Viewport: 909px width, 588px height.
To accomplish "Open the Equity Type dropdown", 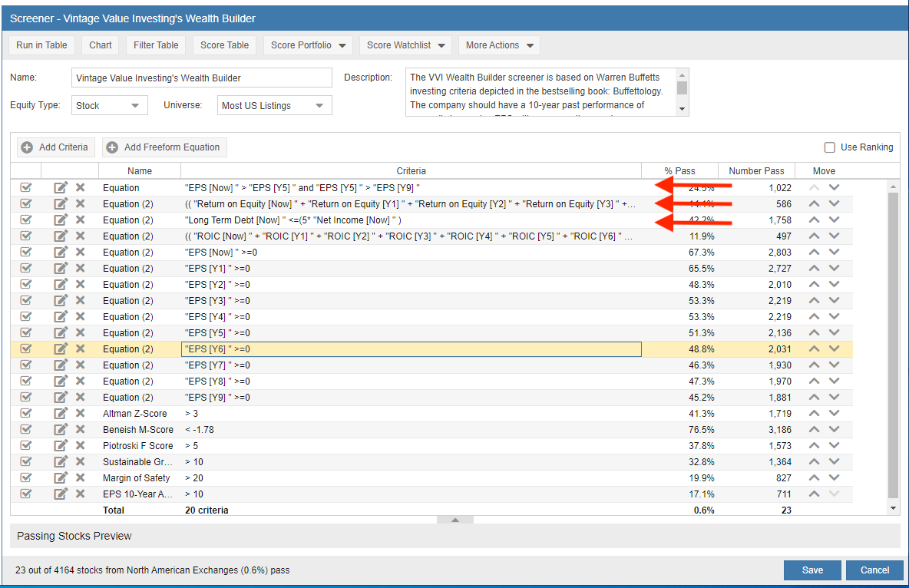I will (x=110, y=105).
